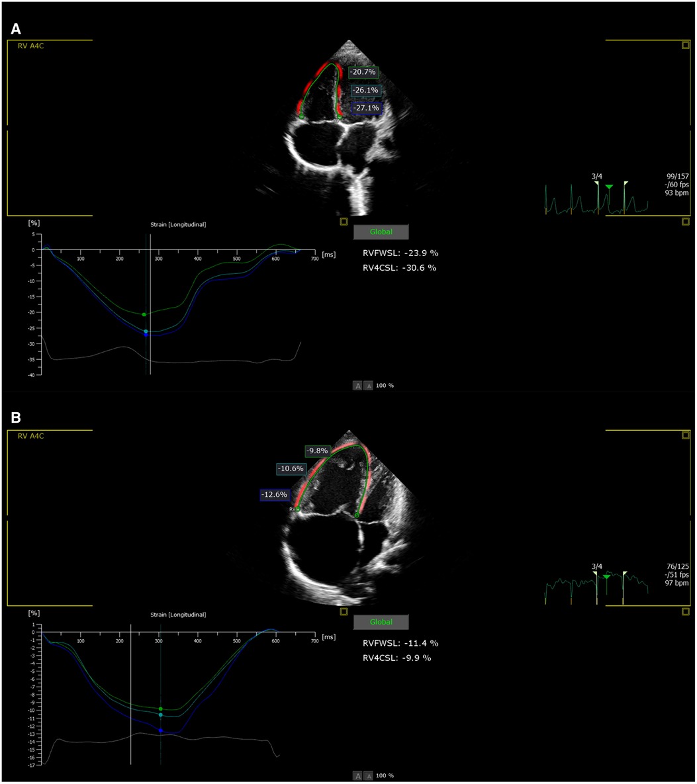
Task: Click the blue peak dot on panel B's strain curve
Action: coord(161,730)
